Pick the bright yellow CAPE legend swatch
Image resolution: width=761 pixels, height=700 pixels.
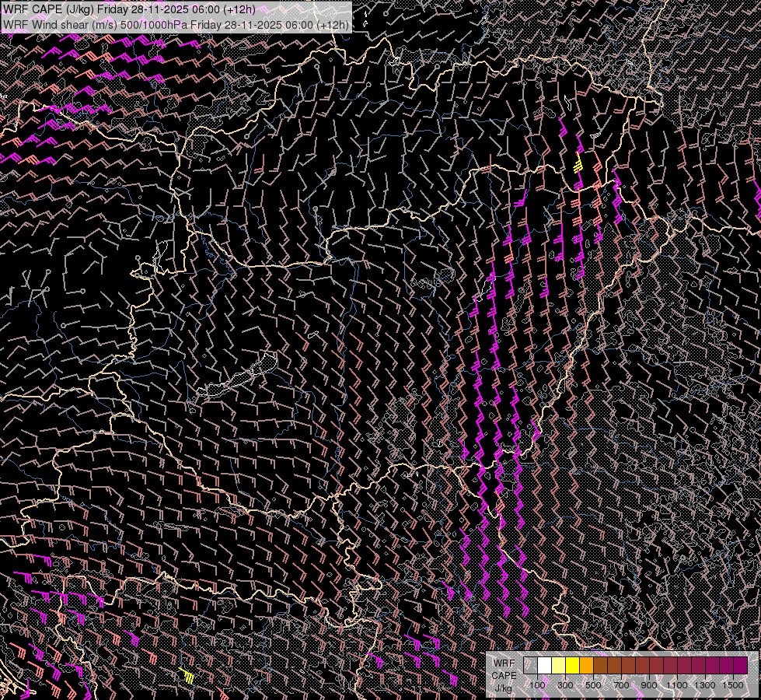point(572,666)
